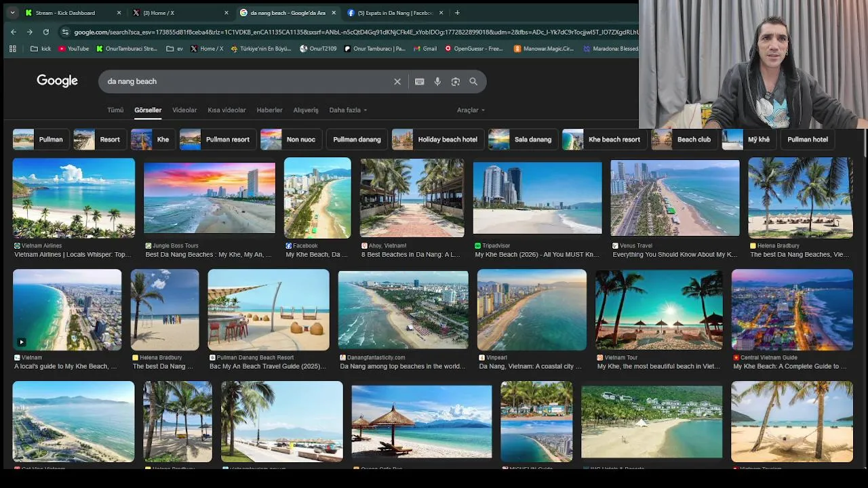
Task: Select the Videolar search tab
Action: point(184,110)
